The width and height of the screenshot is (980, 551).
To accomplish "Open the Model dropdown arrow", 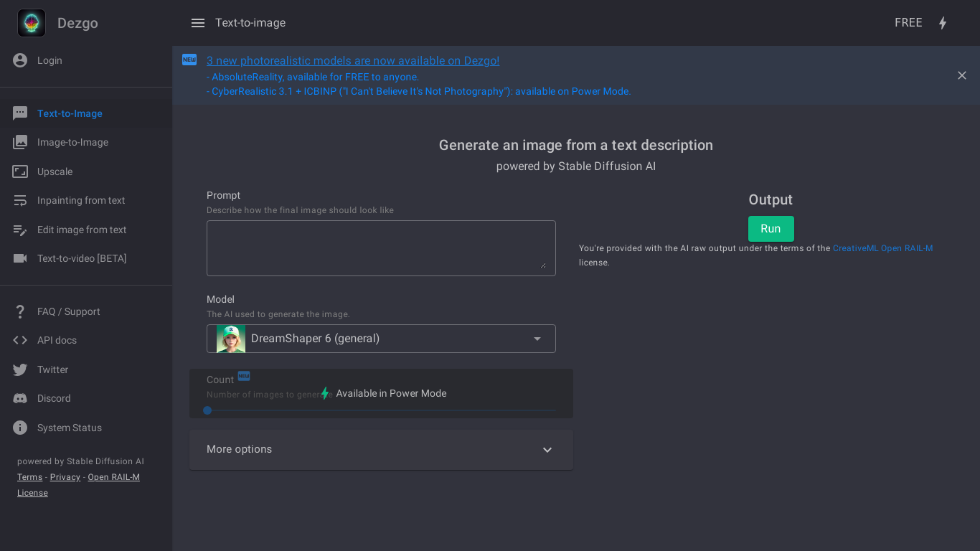I will (x=537, y=339).
